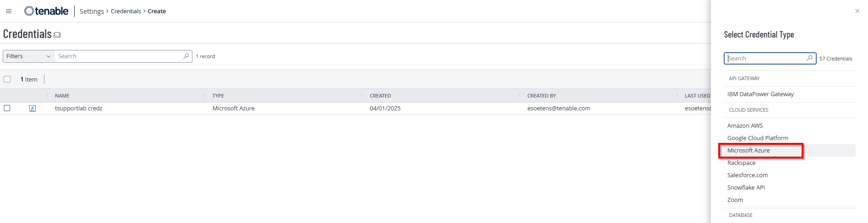The image size is (868, 223).
Task: Check the tsupportlab credz row checkbox
Action: pyautogui.click(x=7, y=108)
